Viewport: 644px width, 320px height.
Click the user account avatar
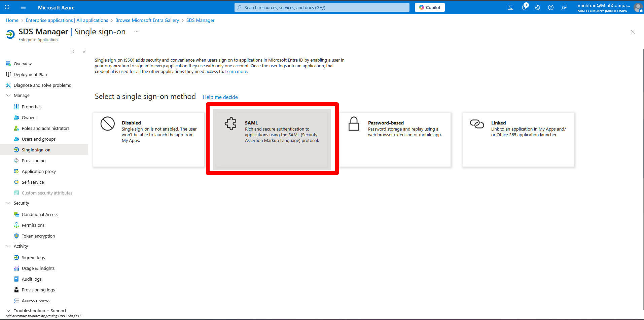[x=638, y=7]
